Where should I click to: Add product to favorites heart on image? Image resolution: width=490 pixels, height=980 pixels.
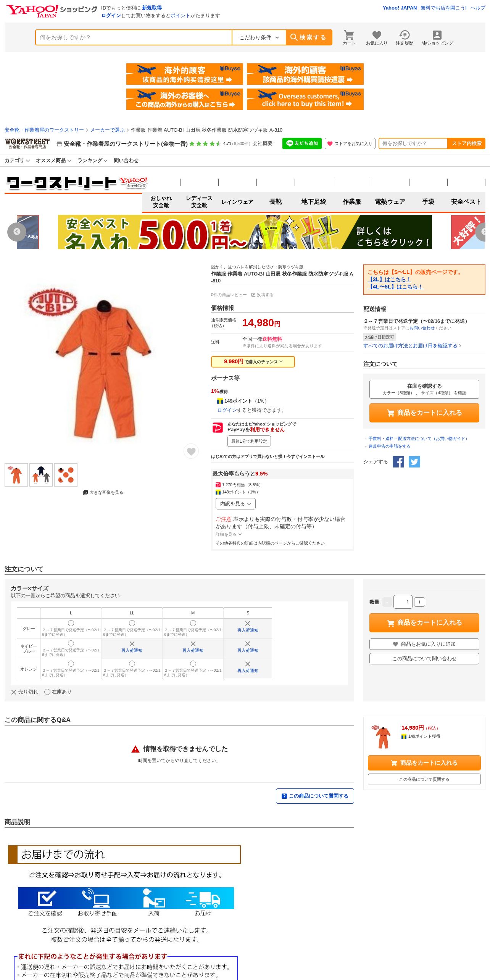[191, 451]
